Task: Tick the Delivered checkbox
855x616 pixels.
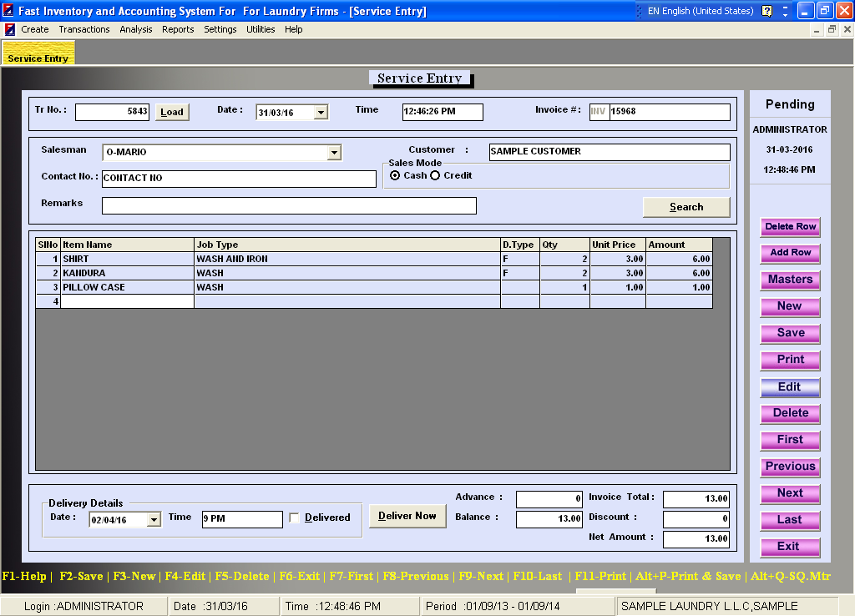Action: (295, 518)
